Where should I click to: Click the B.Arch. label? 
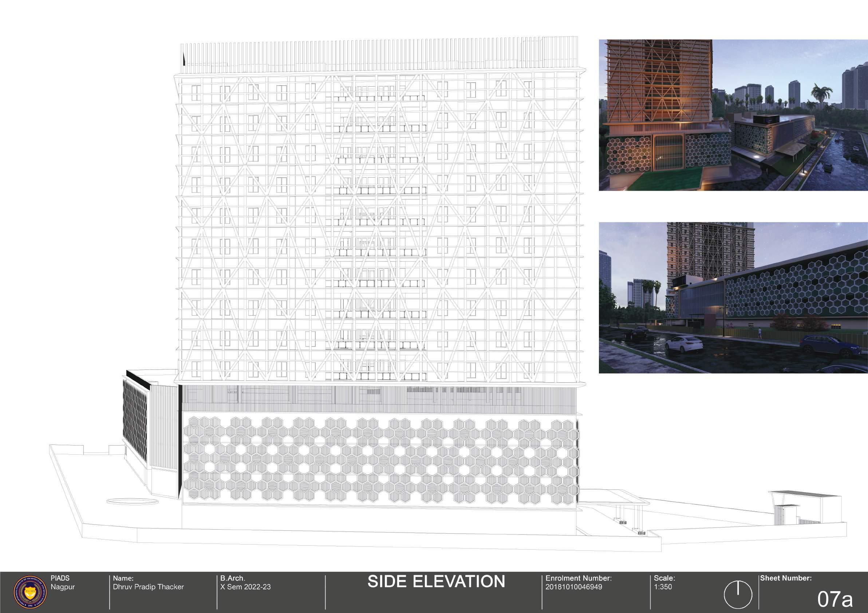pos(233,578)
